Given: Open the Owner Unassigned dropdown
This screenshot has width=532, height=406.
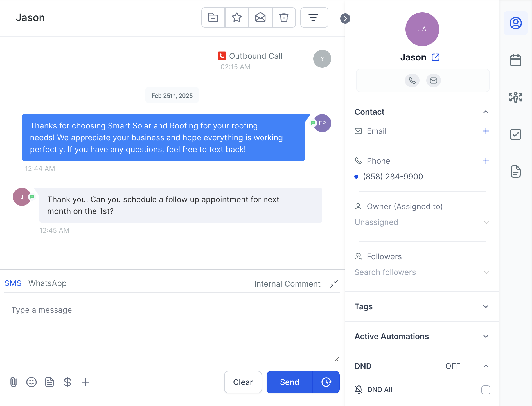Looking at the screenshot, I should pos(422,222).
